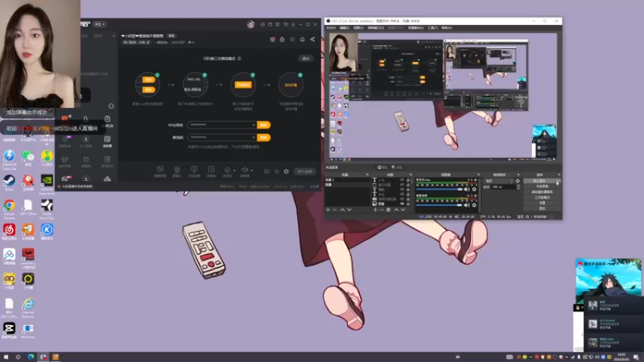Click the share icon in streaming app header
The image size is (644, 362).
click(312, 39)
